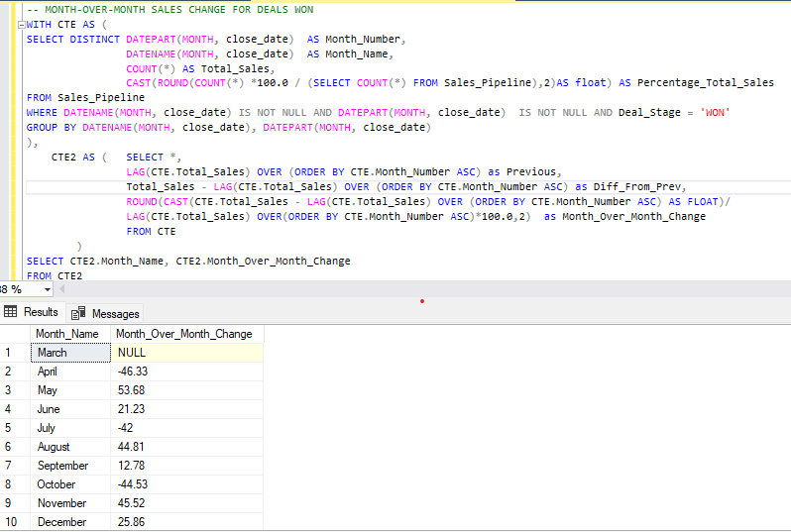
Task: Click Percentage_Total_Sales alias in the query
Action: pos(705,82)
